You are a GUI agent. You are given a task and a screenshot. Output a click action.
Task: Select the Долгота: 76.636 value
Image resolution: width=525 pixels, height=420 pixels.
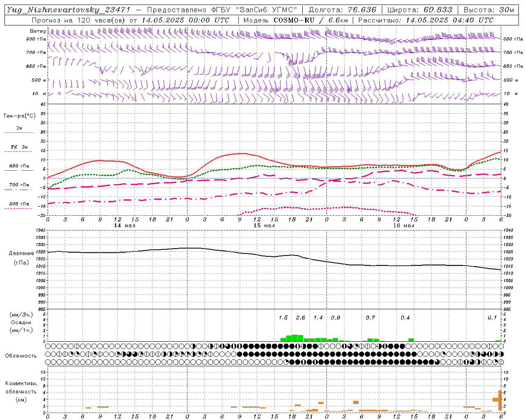point(342,9)
